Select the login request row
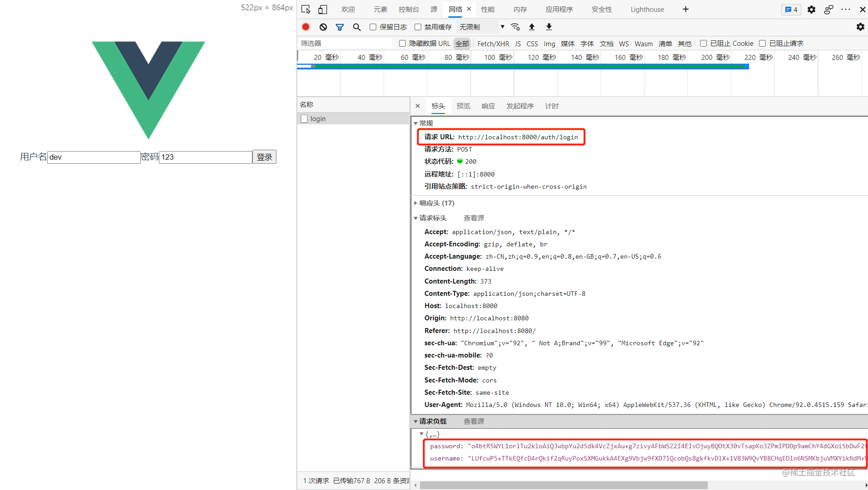This screenshot has height=490, width=868. click(353, 119)
